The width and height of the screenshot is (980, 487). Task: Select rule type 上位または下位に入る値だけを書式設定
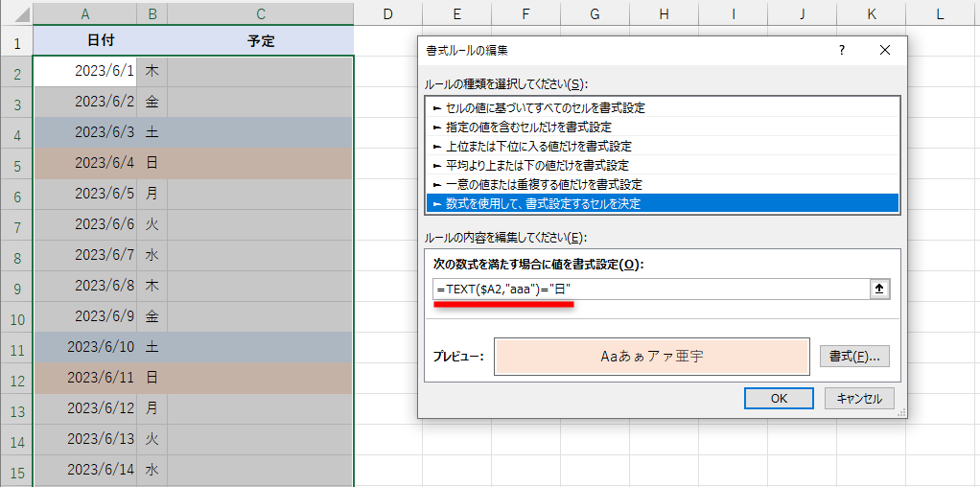tap(663, 147)
